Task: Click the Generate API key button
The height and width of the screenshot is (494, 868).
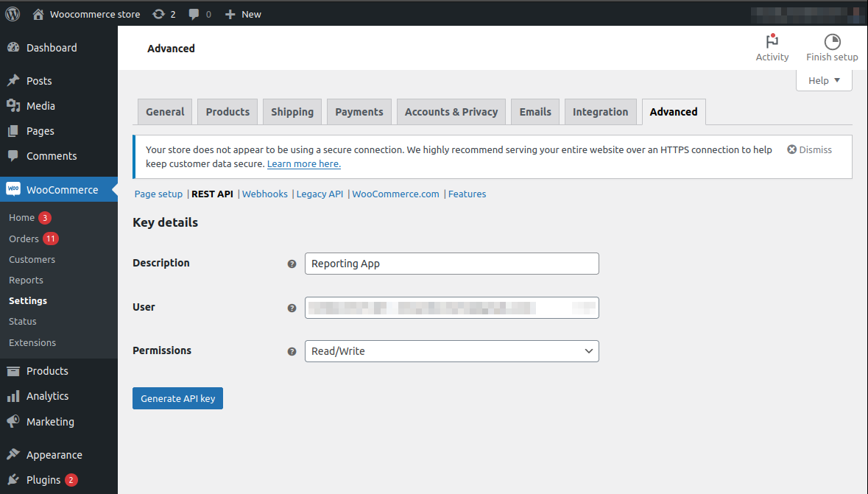Action: click(x=177, y=398)
